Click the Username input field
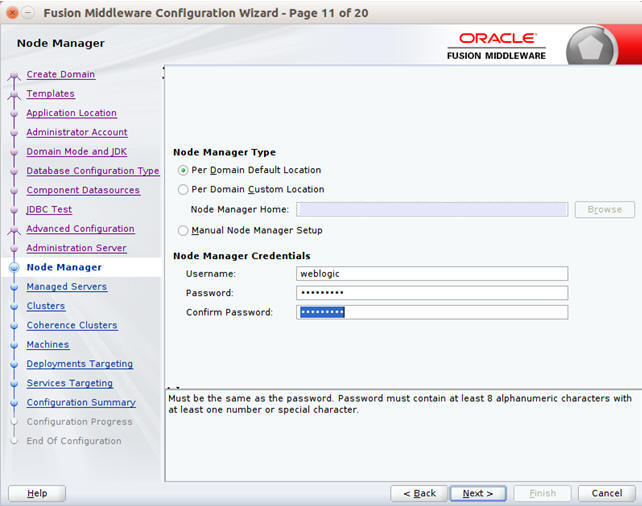 432,273
